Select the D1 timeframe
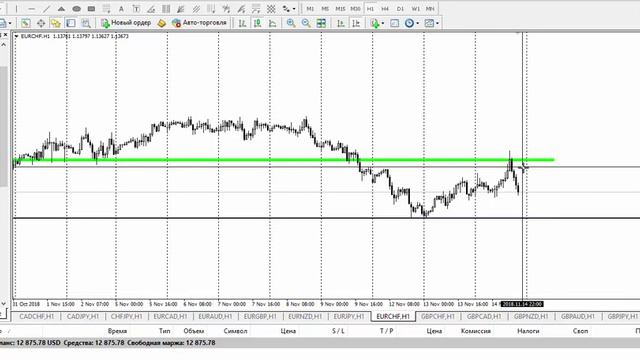 [400, 9]
